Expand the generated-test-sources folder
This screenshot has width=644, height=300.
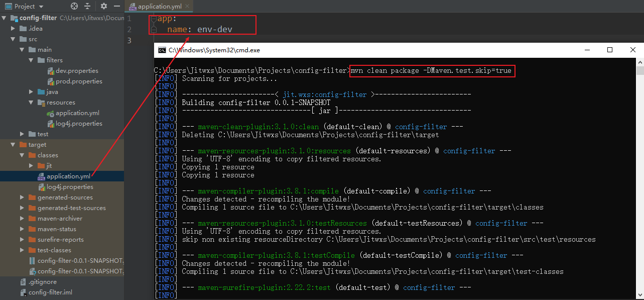click(22, 208)
